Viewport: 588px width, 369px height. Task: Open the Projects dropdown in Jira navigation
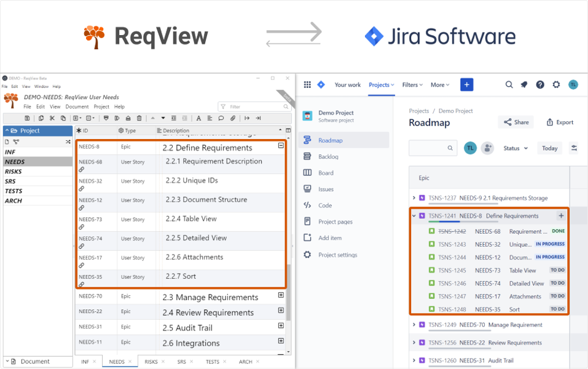(x=381, y=85)
